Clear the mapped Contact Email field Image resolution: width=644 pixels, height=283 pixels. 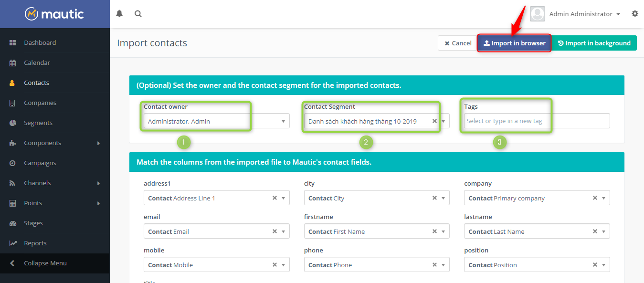(x=274, y=231)
